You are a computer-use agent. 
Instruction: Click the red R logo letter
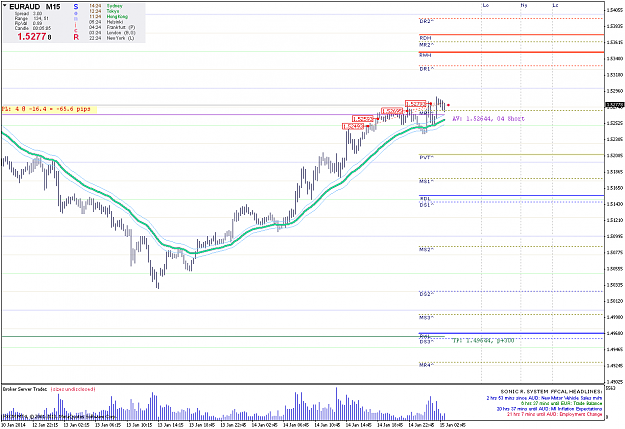pos(76,37)
